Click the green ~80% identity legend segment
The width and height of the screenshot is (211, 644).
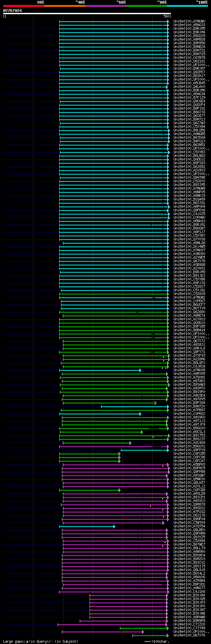pyautogui.click(x=146, y=6)
